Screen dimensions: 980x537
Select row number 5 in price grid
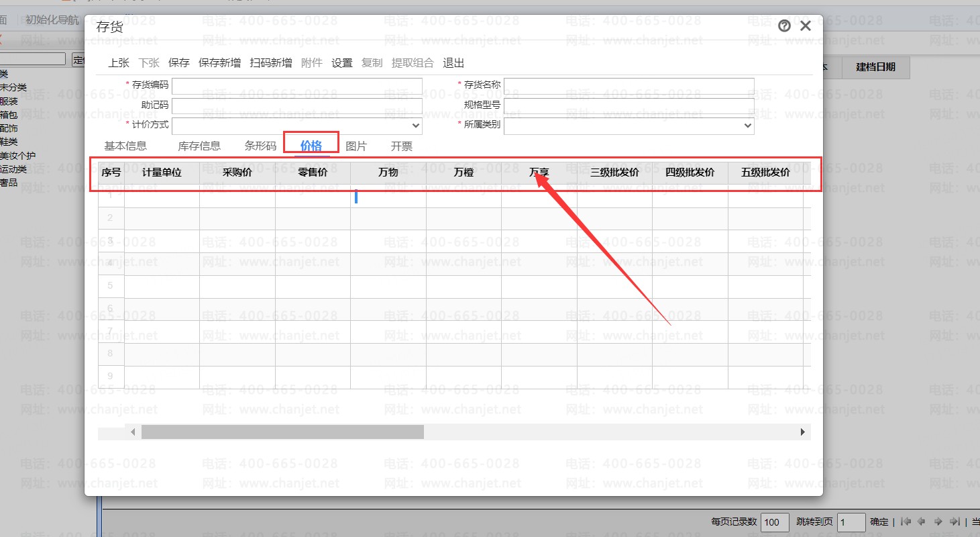111,286
